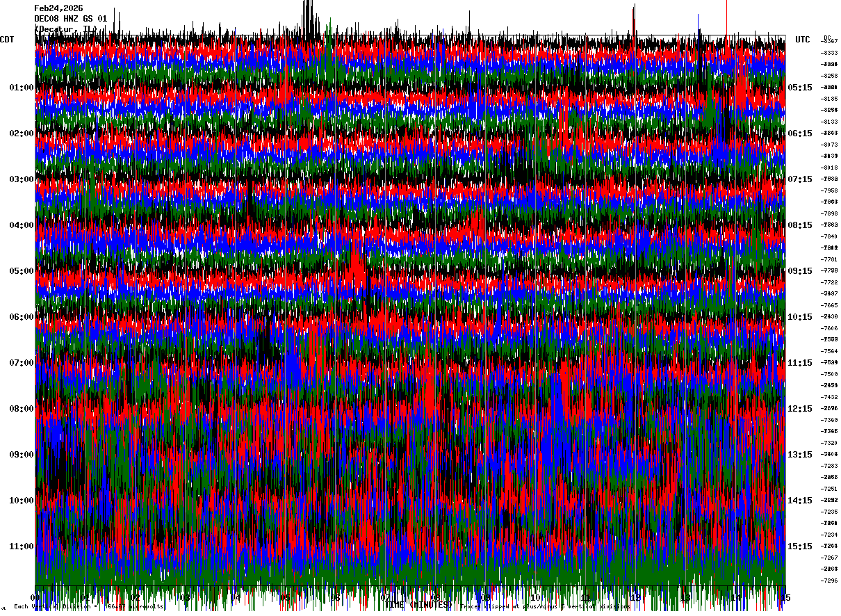Click the CDT timezone header
Viewport: 841px width, 616px height.
point(7,40)
